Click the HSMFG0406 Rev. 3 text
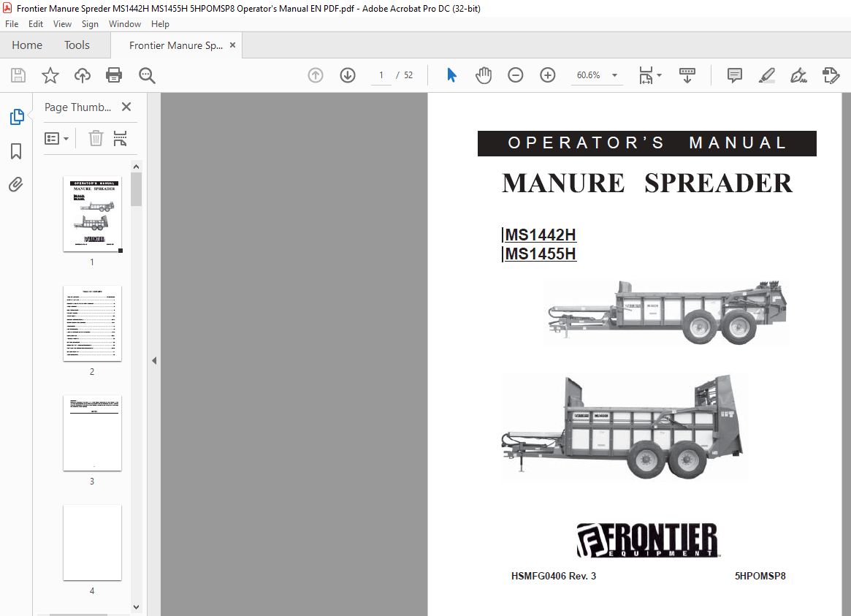Screen dimensions: 851x616 point(554,577)
